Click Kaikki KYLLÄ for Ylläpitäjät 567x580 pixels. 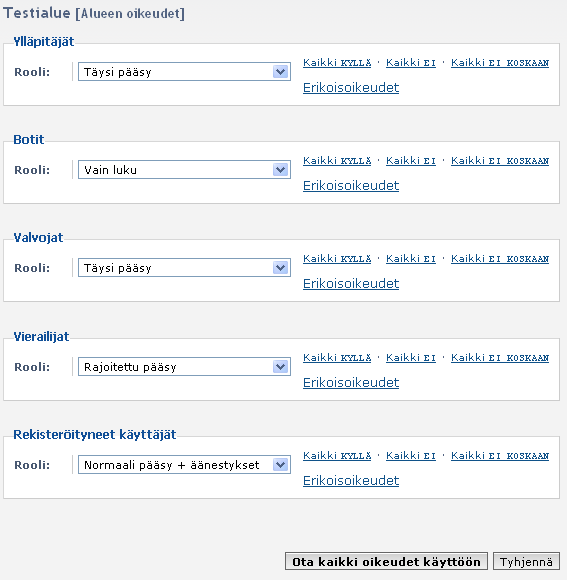[x=337, y=63]
